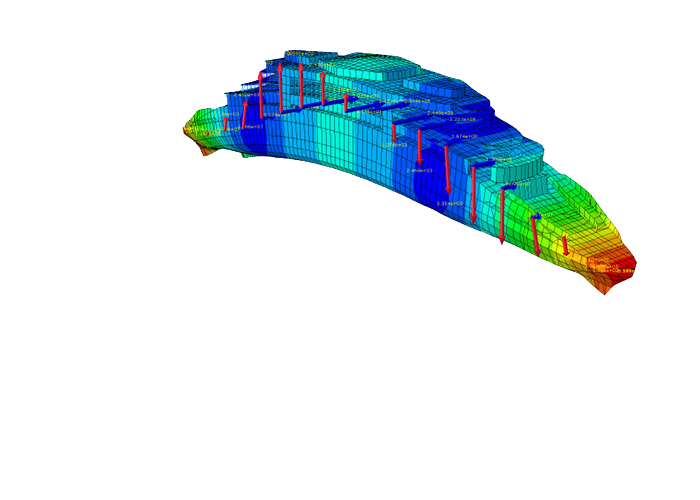Click the small red arrow nearest the bow
Viewport: 700px width, 500px height.
point(565,245)
